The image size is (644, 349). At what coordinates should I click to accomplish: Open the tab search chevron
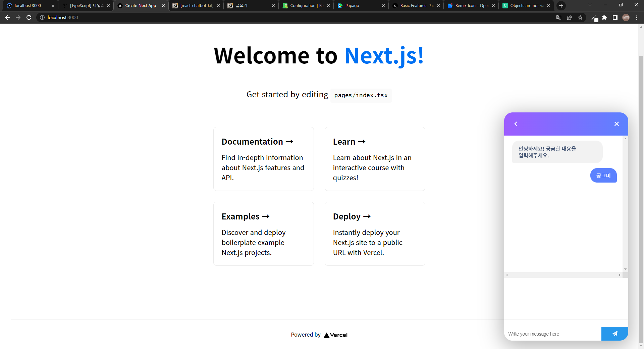pyautogui.click(x=590, y=5)
